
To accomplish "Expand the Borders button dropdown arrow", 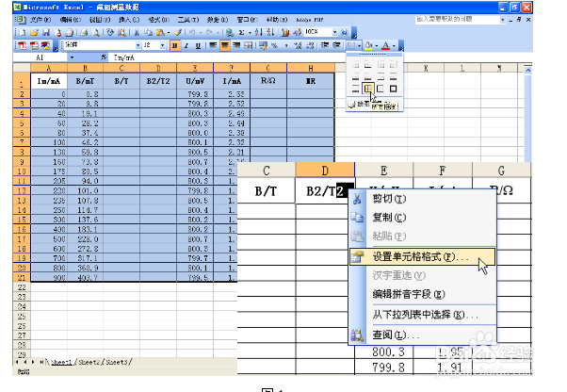I will coord(359,45).
